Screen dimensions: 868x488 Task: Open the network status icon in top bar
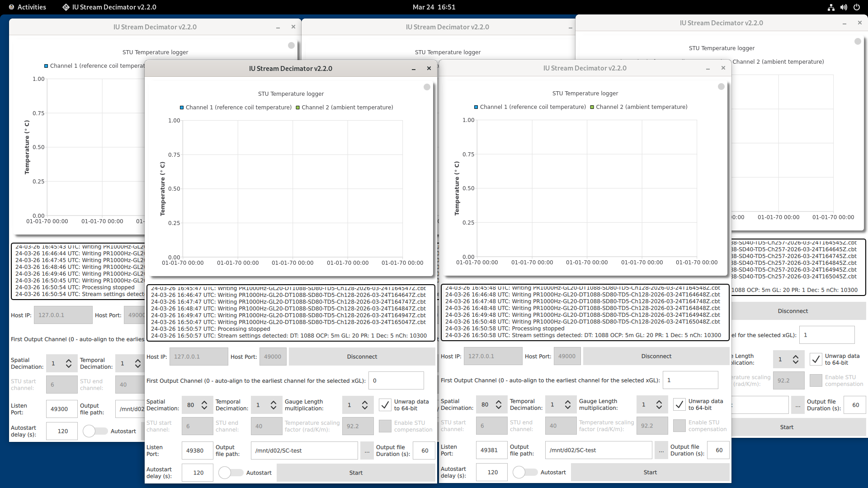(831, 7)
